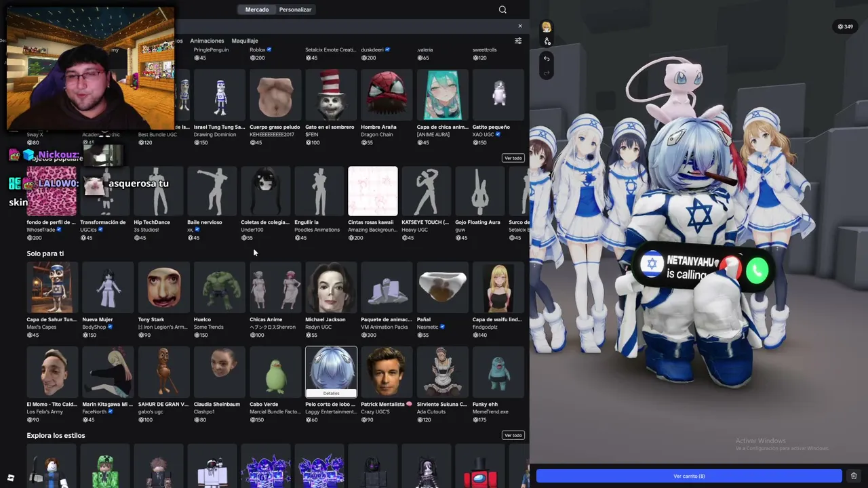Open creator $FEIN
Screen dimensions: 868x488
click(312, 134)
